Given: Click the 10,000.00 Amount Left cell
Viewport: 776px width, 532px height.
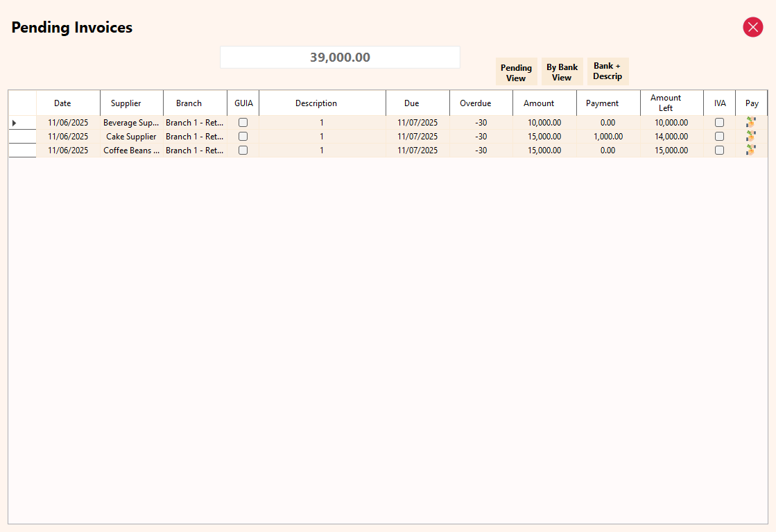Looking at the screenshot, I should 671,123.
